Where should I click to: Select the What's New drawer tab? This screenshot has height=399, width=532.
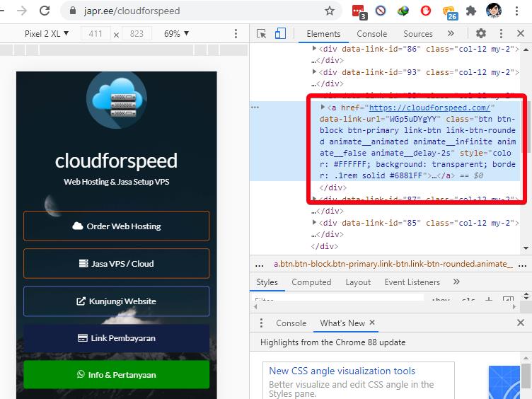tap(342, 323)
